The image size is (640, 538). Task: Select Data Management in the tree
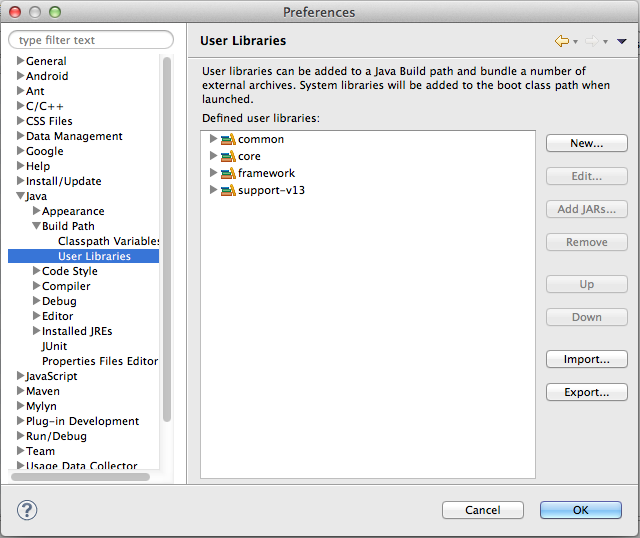pos(74,136)
